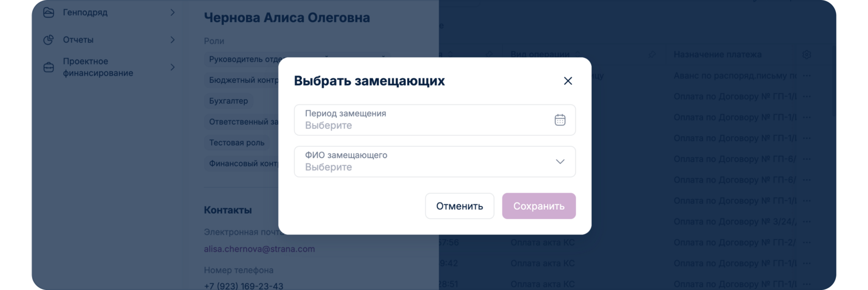Open the ФИО замещающего selector field
This screenshot has width=868, height=290.
click(424, 162)
